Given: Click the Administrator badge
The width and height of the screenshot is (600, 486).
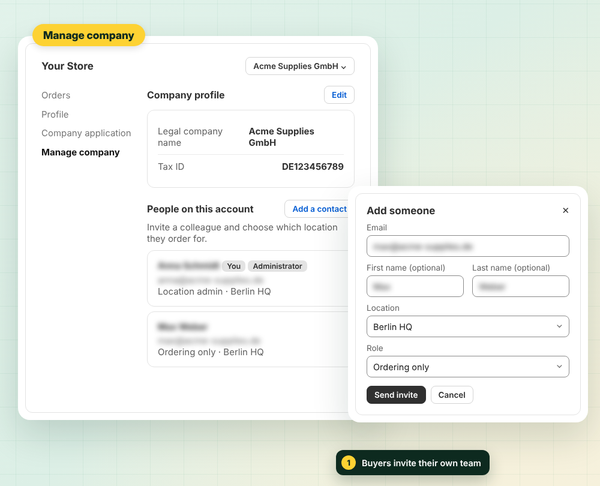Looking at the screenshot, I should (x=277, y=266).
